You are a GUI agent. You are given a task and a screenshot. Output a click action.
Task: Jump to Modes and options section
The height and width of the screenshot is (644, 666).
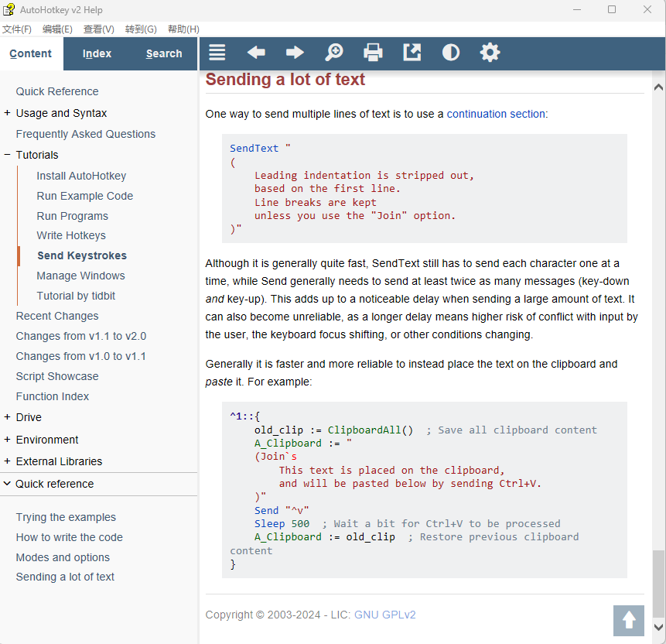click(63, 557)
